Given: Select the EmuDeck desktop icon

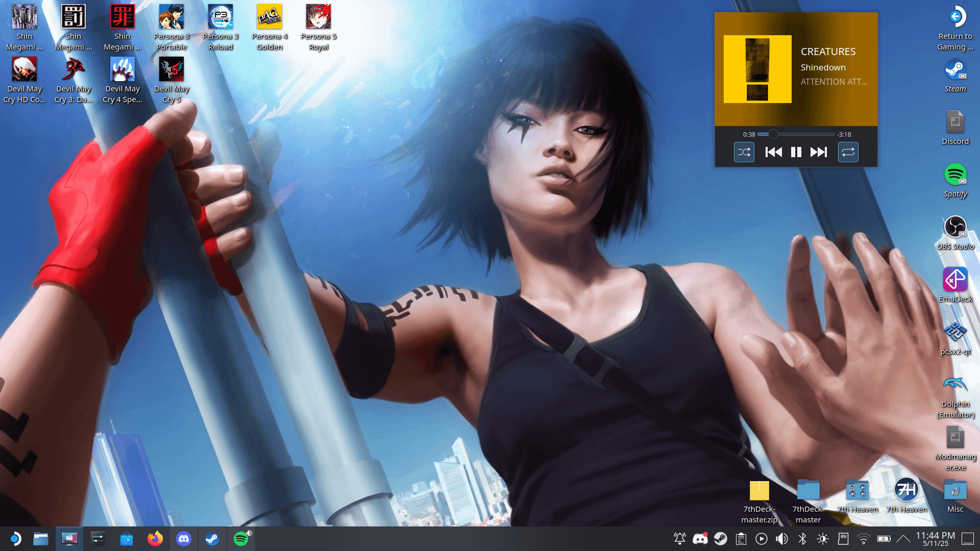Looking at the screenshot, I should [955, 286].
